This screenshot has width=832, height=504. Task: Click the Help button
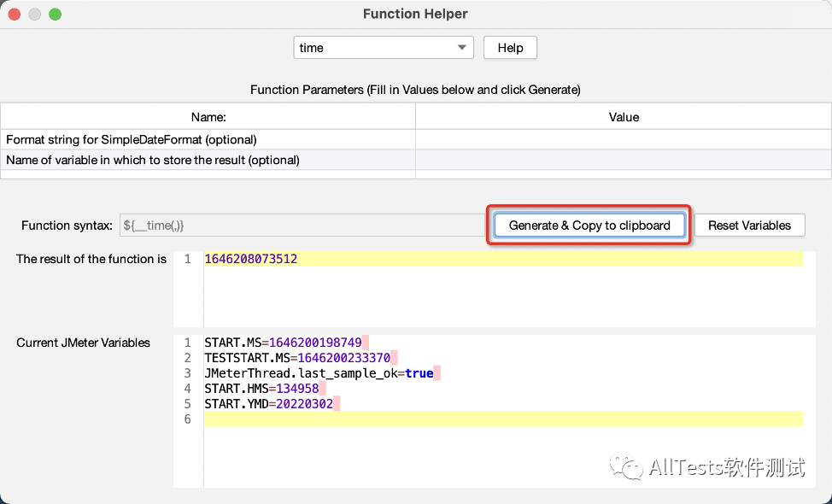point(510,48)
